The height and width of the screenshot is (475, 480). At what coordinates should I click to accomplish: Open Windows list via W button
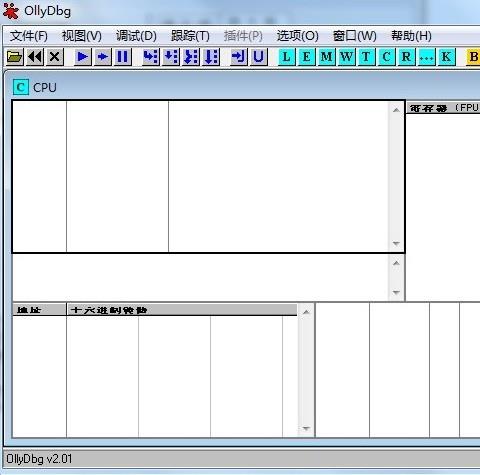(x=346, y=57)
